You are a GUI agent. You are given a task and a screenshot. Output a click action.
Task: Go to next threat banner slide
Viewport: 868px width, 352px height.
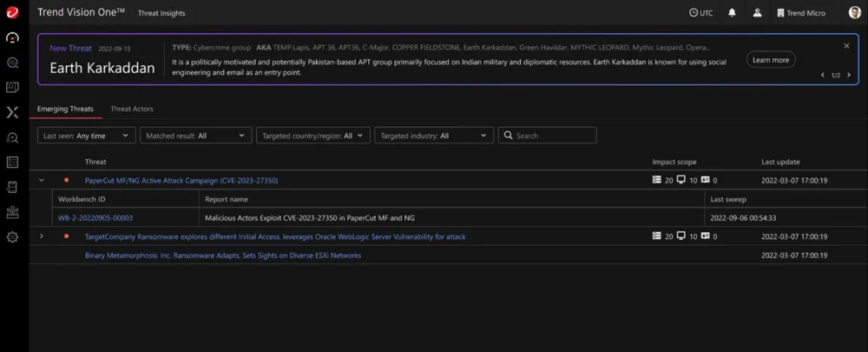pos(847,76)
